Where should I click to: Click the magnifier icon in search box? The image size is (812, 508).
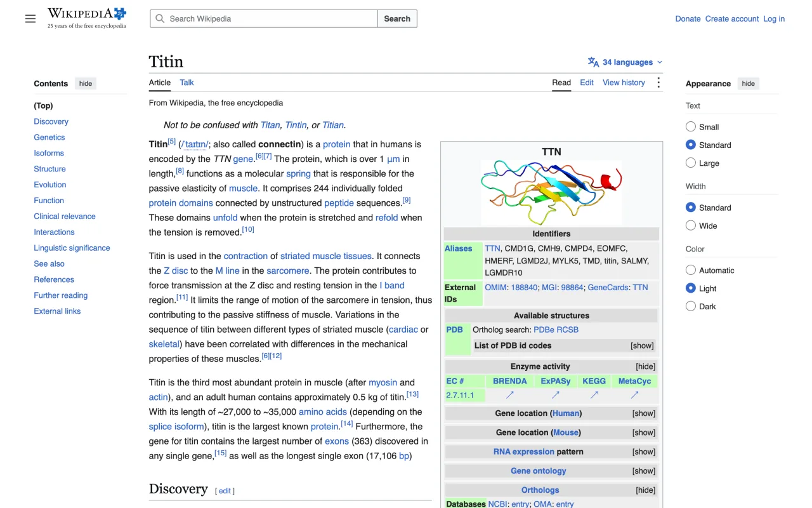(160, 18)
